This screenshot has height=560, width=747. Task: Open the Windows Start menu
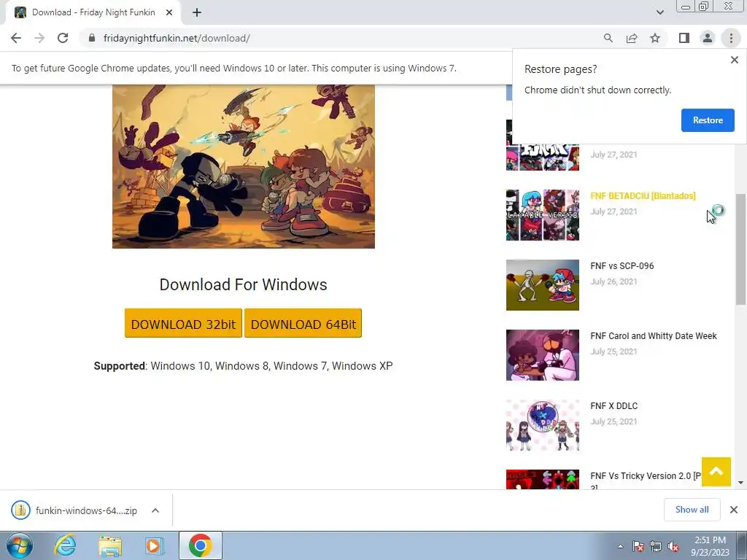point(20,545)
